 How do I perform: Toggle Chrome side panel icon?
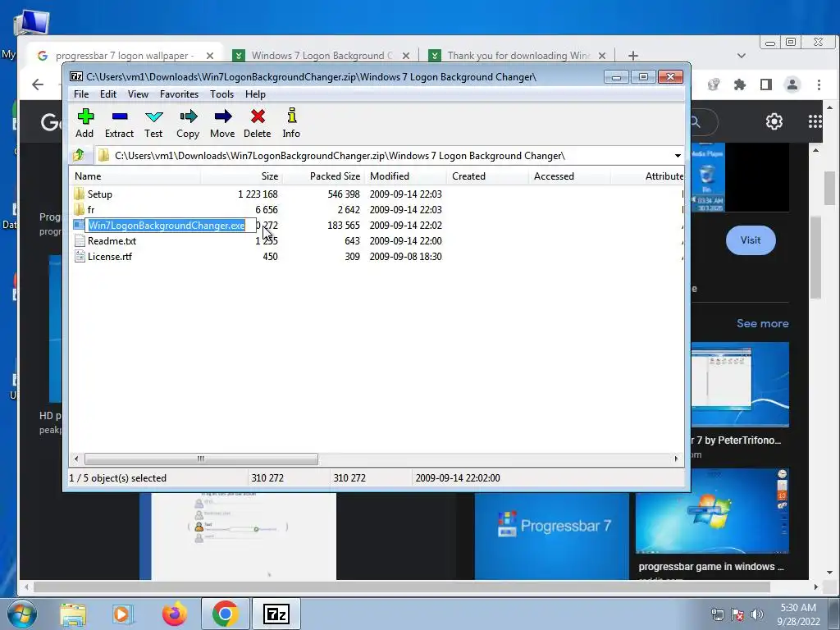[766, 84]
